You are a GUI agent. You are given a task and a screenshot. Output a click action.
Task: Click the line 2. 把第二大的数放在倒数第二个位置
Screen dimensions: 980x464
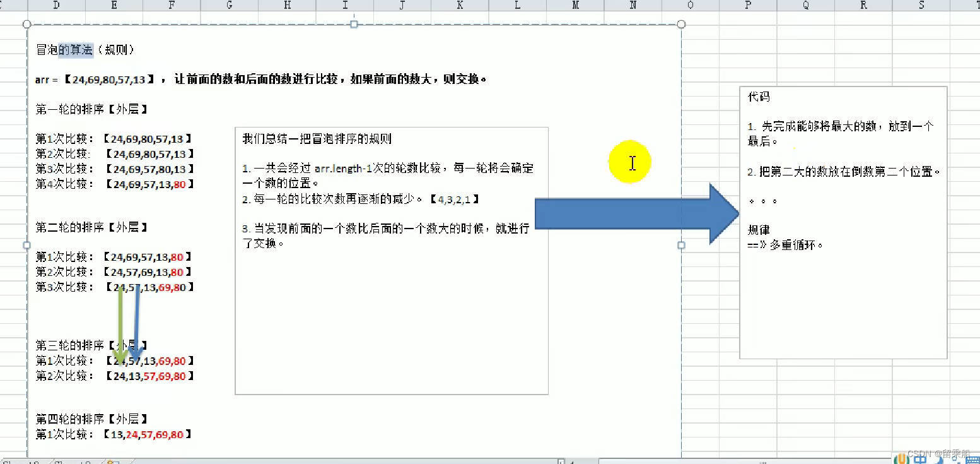[x=844, y=171]
